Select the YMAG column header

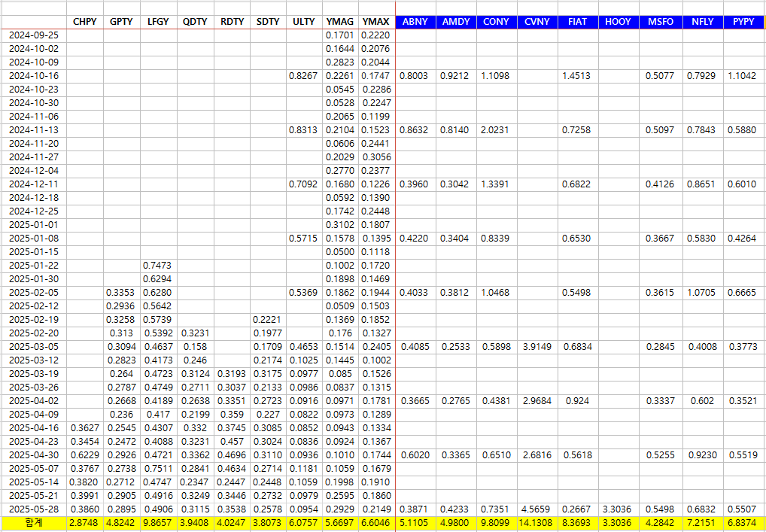point(340,22)
